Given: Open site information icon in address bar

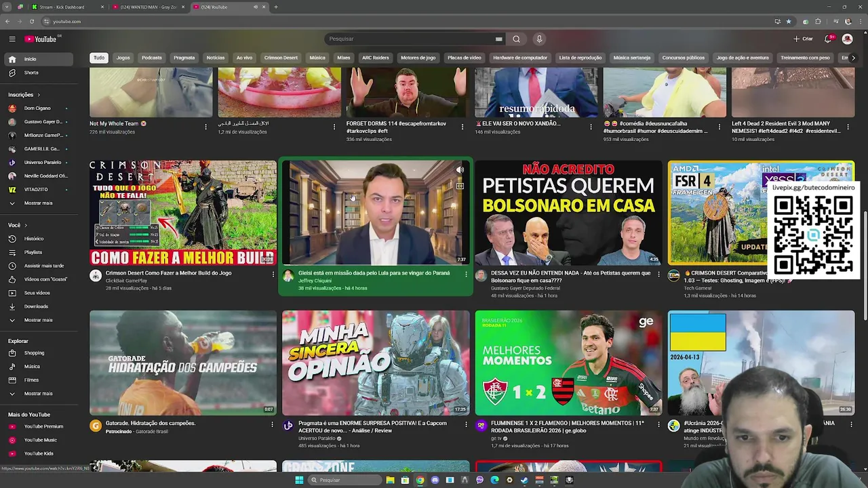Looking at the screenshot, I should (46, 21).
